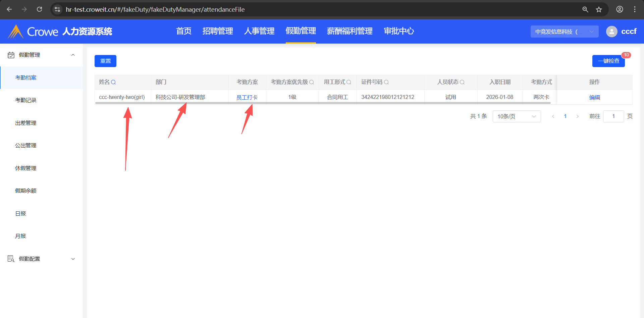Collapse the 假勤管理 sidebar section
This screenshot has width=644, height=318.
[73, 55]
